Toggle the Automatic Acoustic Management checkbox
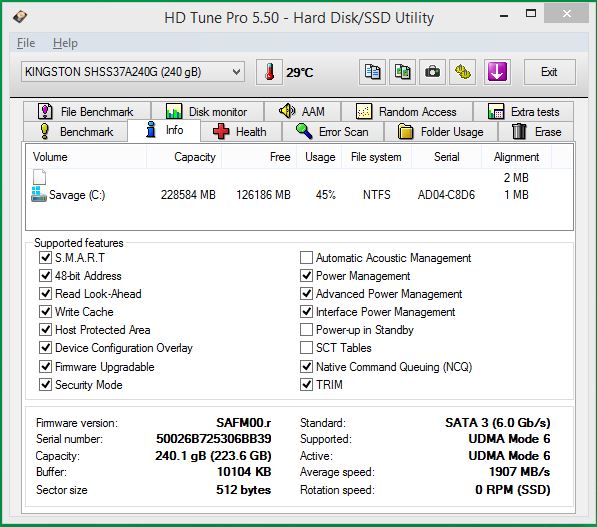The height and width of the screenshot is (527, 597). [x=306, y=258]
